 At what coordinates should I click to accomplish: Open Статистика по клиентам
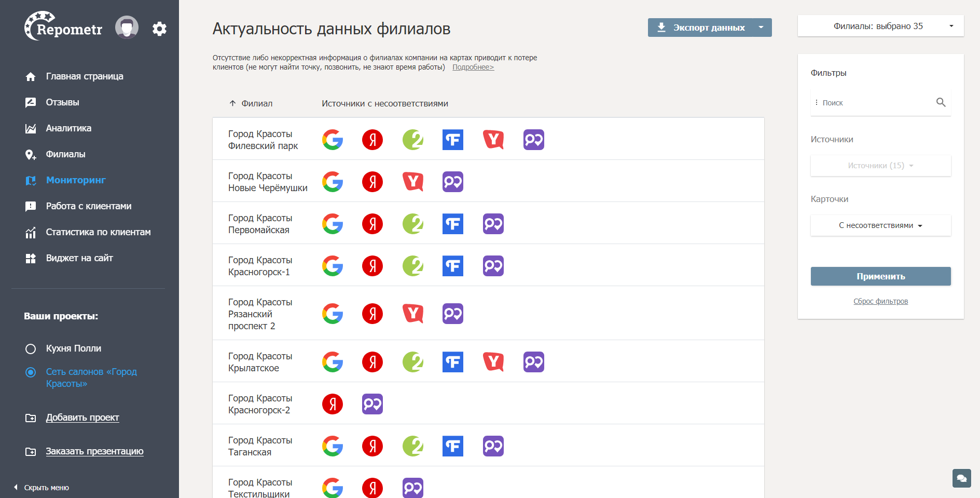98,232
